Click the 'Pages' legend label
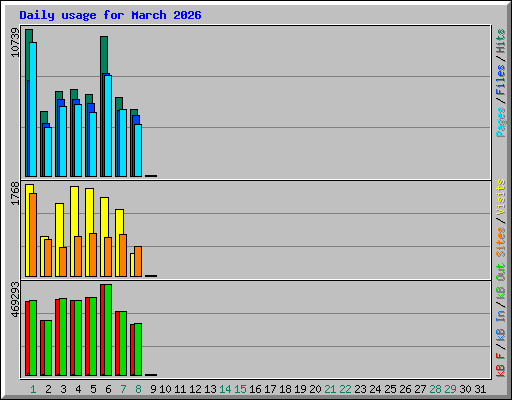The width and height of the screenshot is (512, 400). 500,122
